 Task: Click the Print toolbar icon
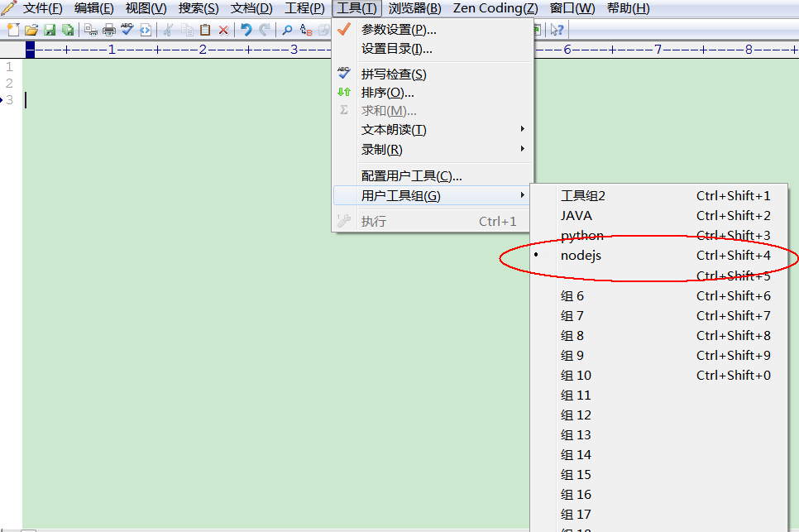click(108, 29)
